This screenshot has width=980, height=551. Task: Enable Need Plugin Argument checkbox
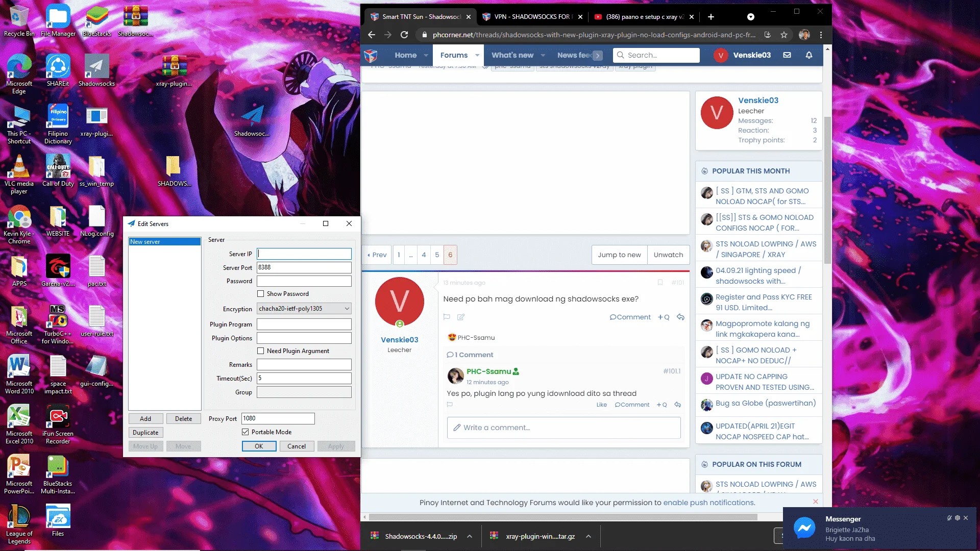[x=261, y=351]
